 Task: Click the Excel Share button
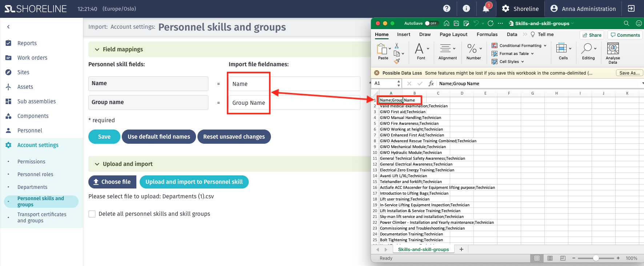coord(592,35)
